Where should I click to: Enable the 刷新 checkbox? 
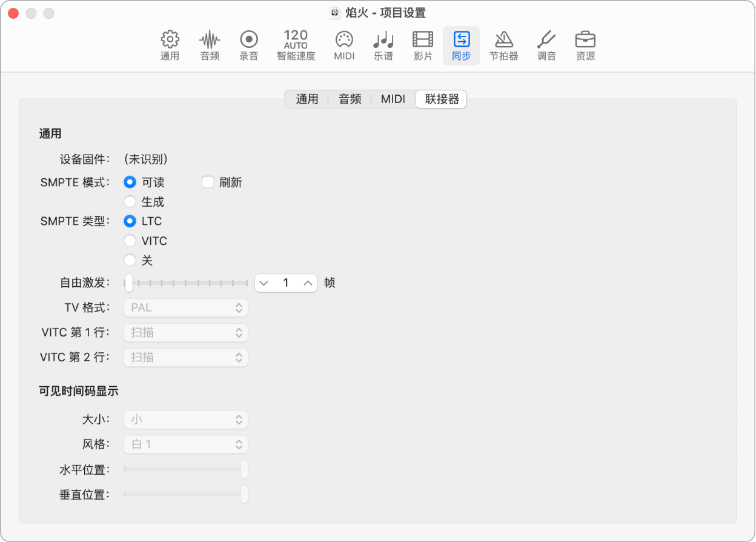pos(208,182)
